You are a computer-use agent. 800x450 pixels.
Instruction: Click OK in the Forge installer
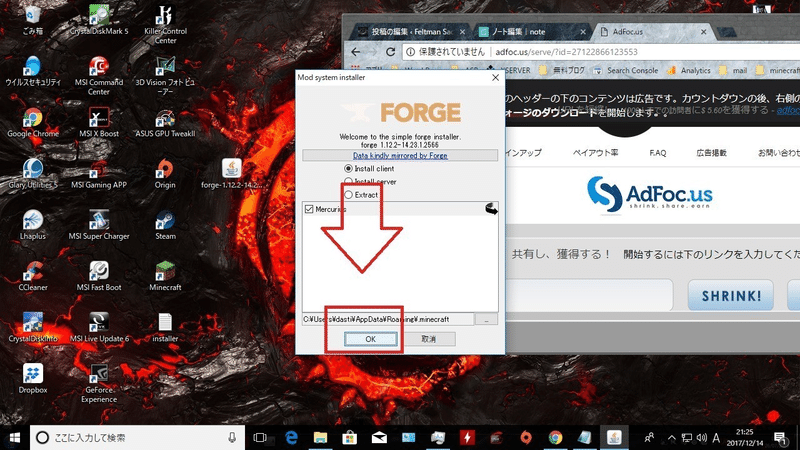click(370, 339)
